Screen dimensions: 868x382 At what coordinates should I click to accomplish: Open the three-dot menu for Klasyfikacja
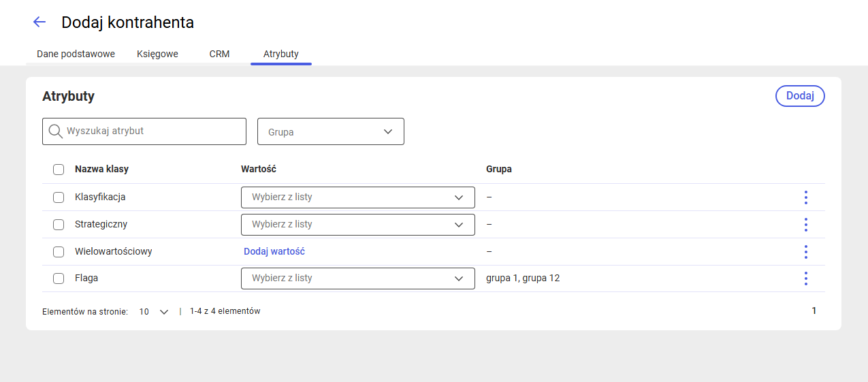(x=805, y=197)
